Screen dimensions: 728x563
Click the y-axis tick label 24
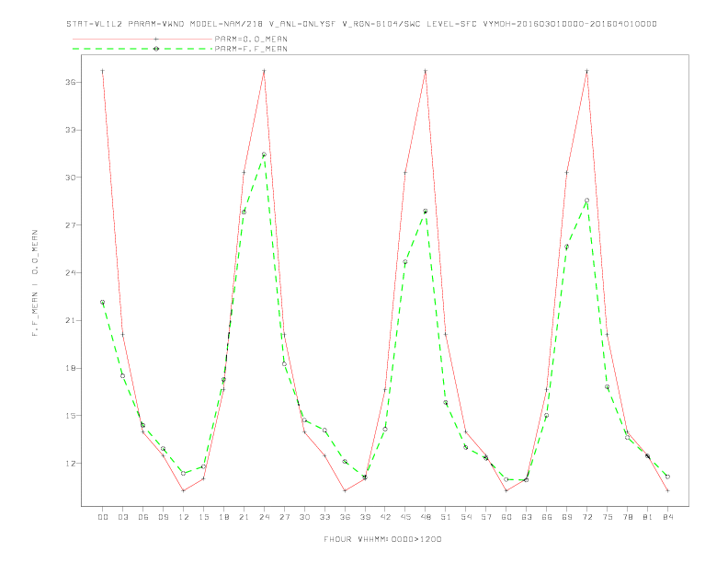point(71,272)
